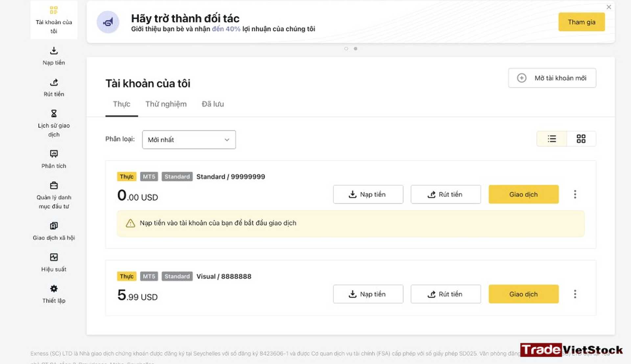Click Nạp tiền vào tài khoản notice text
Image resolution: width=631 pixels, height=364 pixels.
(218, 223)
